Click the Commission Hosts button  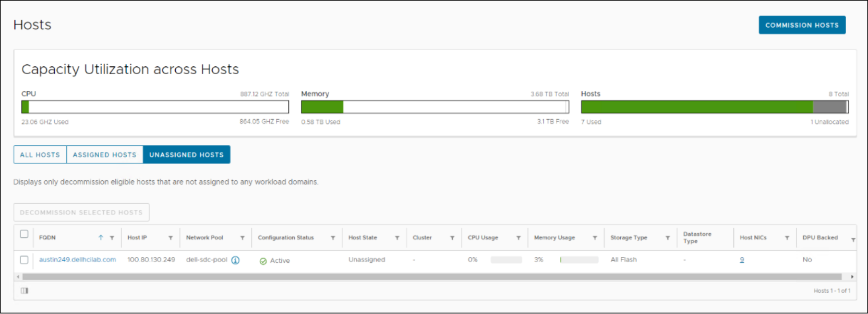pos(802,25)
